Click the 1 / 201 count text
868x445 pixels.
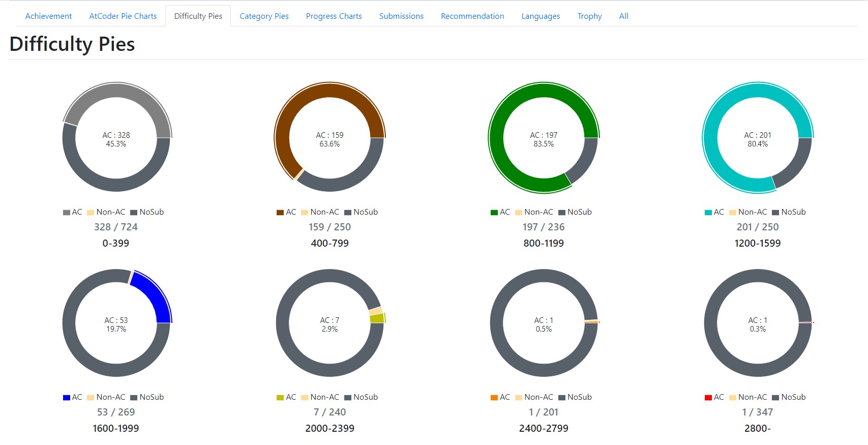point(544,412)
